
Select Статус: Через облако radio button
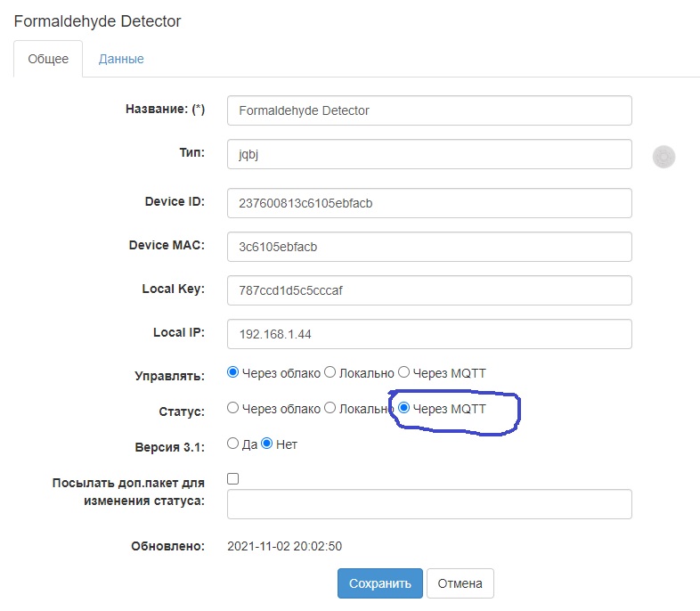(233, 408)
